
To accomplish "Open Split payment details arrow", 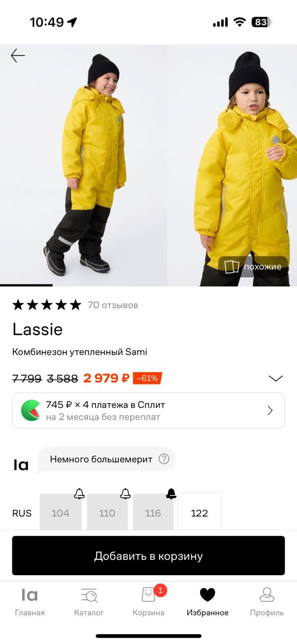I will click(x=270, y=410).
